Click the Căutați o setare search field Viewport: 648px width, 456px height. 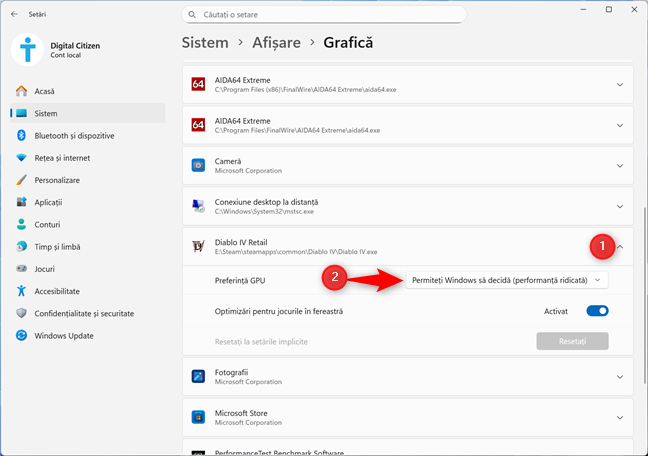(x=330, y=15)
